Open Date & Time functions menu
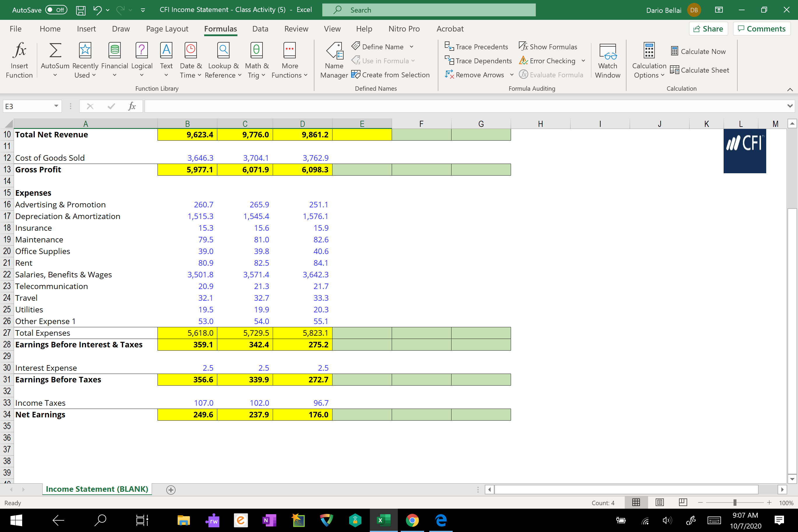This screenshot has height=532, width=798. point(191,60)
